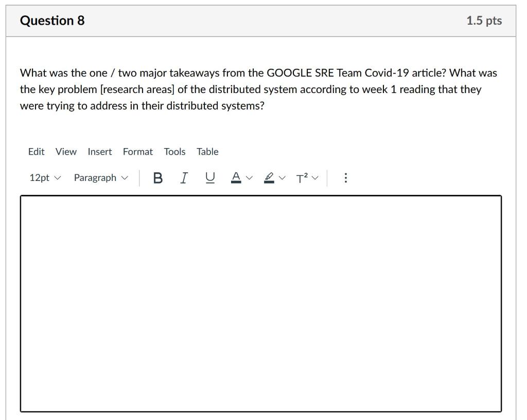Click the Edit menu in the editor
The height and width of the screenshot is (420, 527).
36,152
